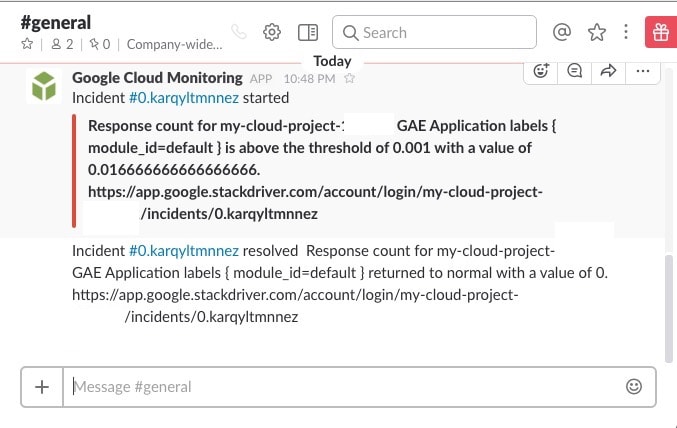Open channel settings gear icon
The image size is (677, 428).
coord(272,32)
